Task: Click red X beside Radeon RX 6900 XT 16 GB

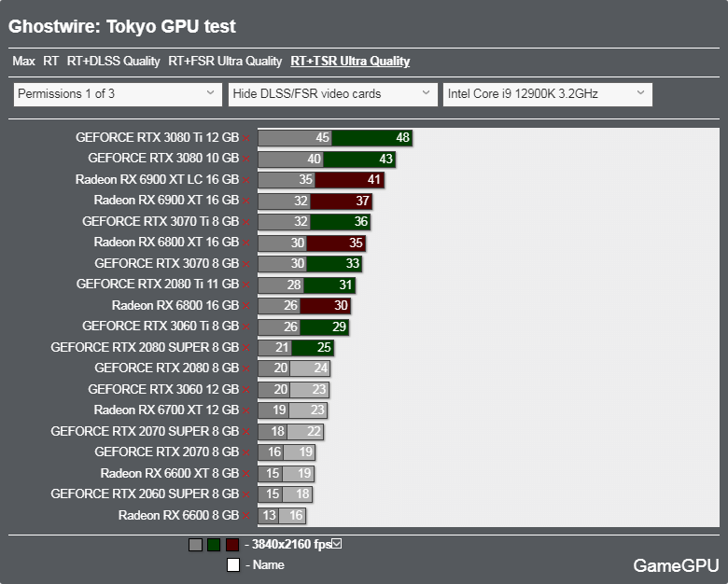Action: point(246,201)
